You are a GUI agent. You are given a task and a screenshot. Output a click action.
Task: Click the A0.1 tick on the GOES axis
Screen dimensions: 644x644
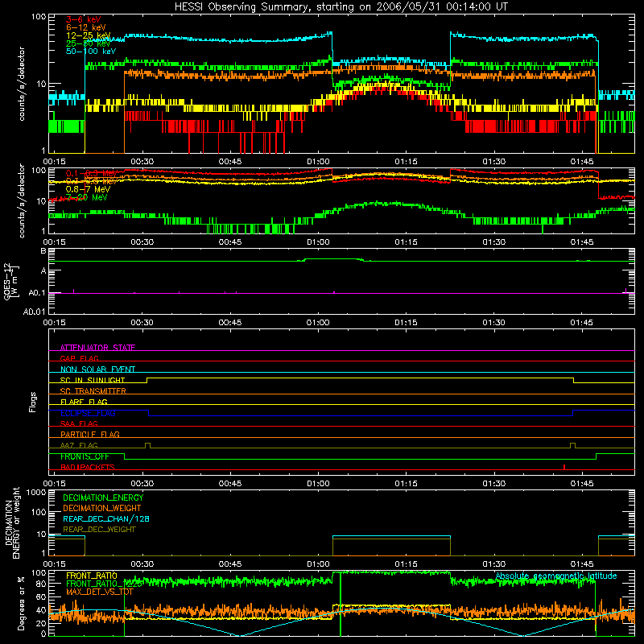[x=37, y=293]
